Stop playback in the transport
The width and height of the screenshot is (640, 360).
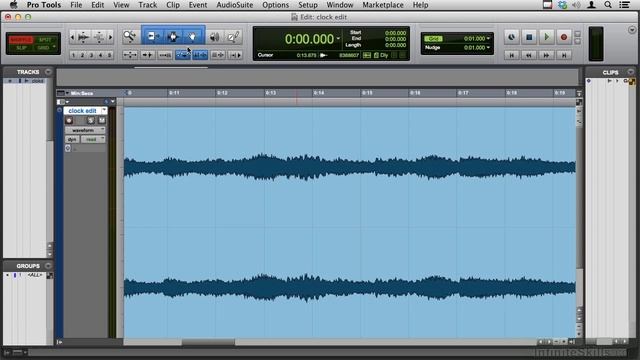coord(529,37)
